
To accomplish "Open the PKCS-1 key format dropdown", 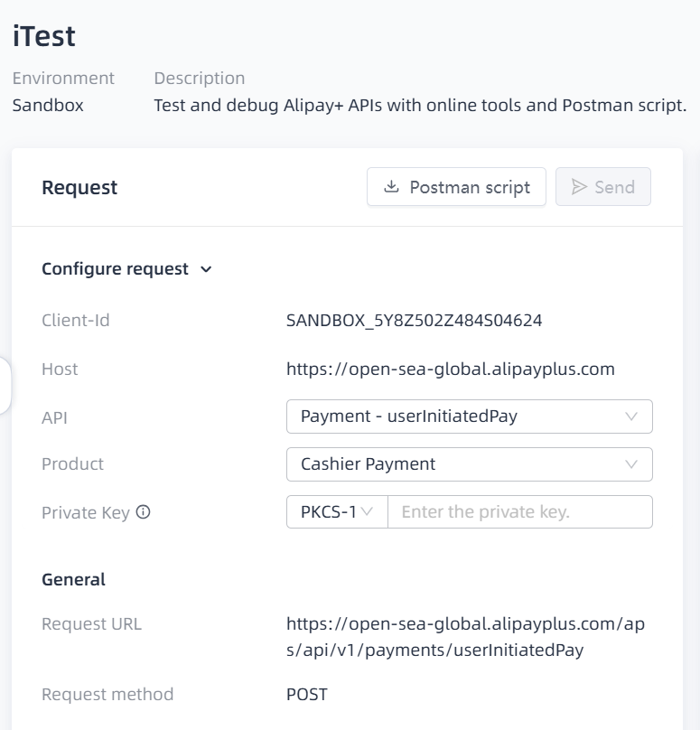I will coord(337,512).
